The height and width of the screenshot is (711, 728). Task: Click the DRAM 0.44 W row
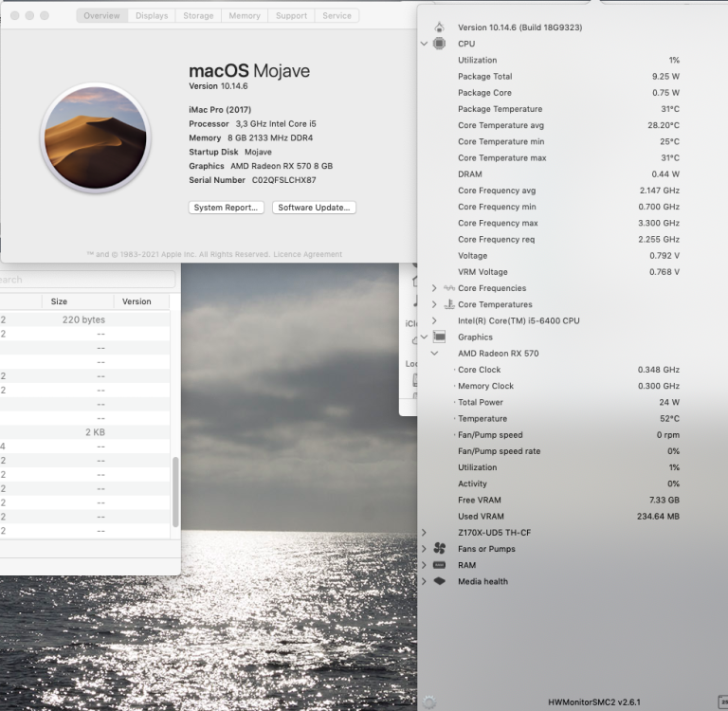point(569,173)
